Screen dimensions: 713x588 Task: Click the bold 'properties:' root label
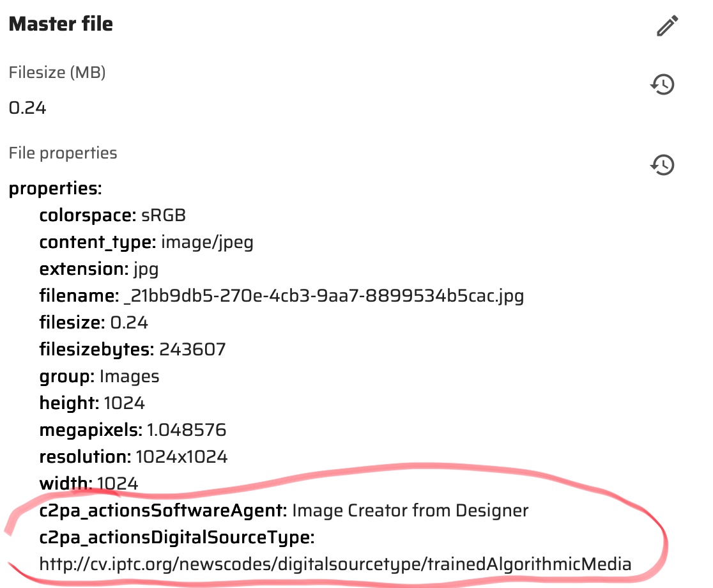pos(55,189)
